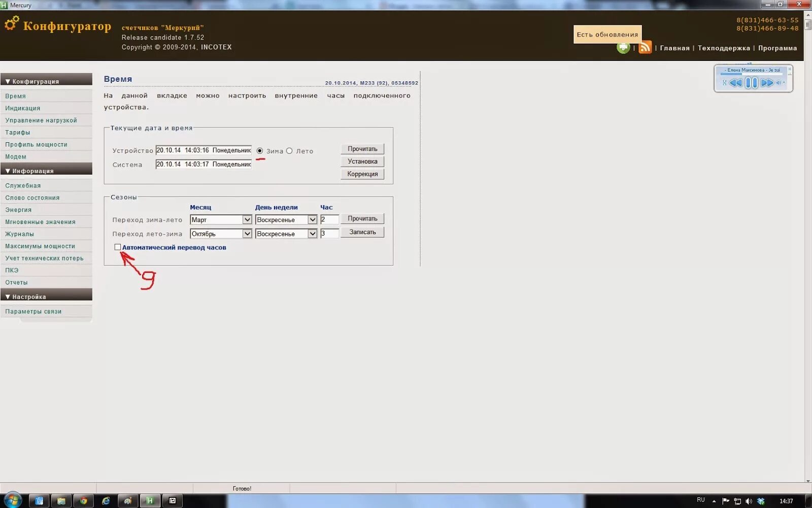Image resolution: width=812 pixels, height=508 pixels.
Task: Open Воскресенье dropdown for лето-зима row
Action: pos(286,234)
